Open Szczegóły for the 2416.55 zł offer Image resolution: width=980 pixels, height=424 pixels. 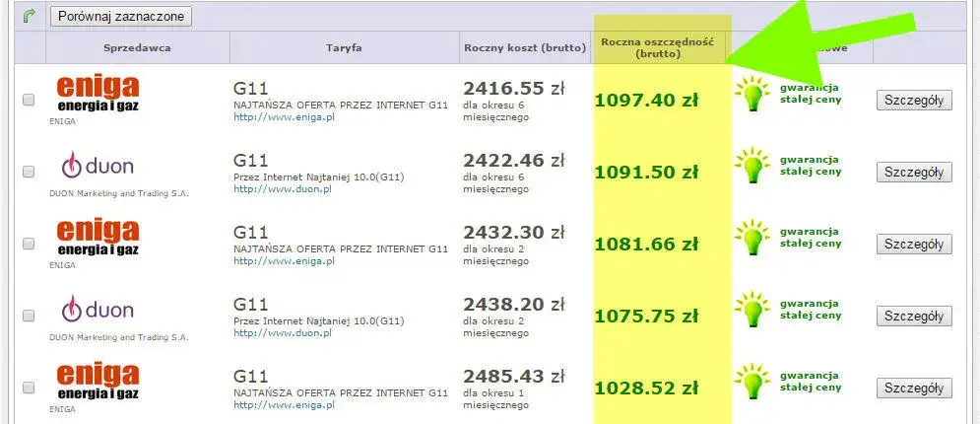point(914,100)
